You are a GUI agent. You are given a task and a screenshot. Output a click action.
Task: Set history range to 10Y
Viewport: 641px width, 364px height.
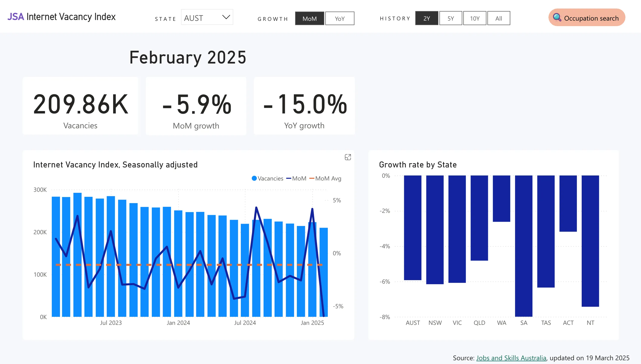click(x=475, y=18)
